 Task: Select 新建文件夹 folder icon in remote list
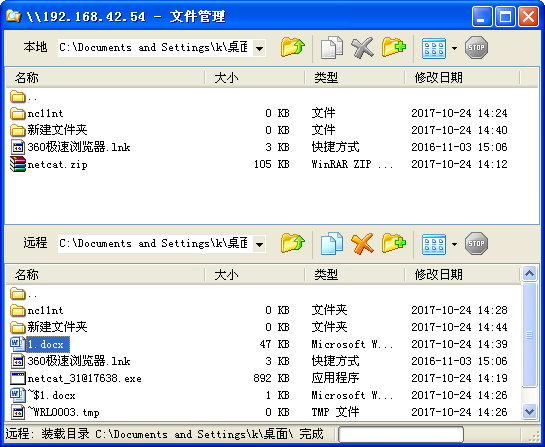click(x=18, y=327)
